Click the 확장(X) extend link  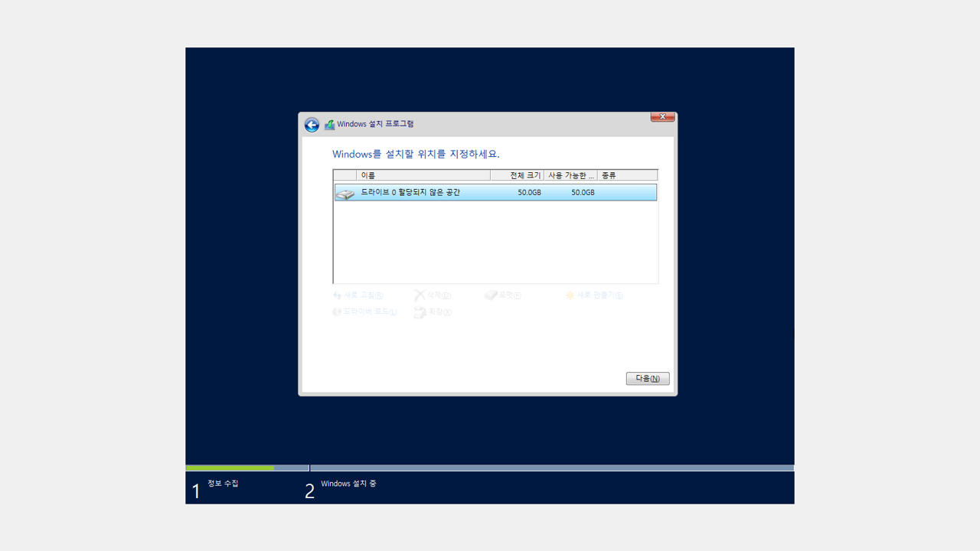tap(433, 312)
